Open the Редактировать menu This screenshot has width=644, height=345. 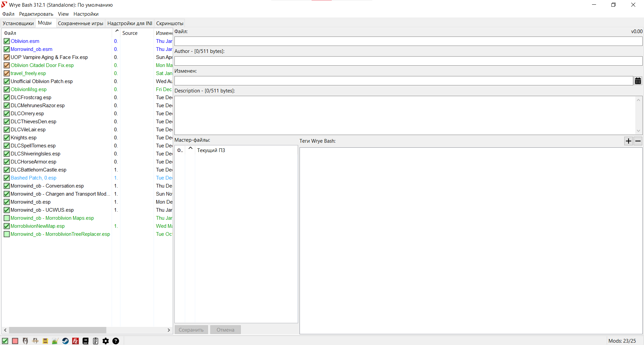point(36,14)
